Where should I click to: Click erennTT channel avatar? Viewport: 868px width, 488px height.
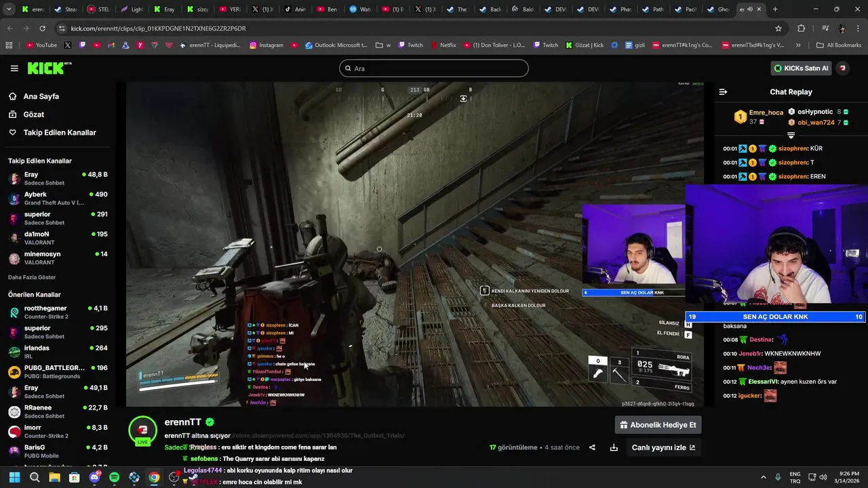[x=142, y=430]
